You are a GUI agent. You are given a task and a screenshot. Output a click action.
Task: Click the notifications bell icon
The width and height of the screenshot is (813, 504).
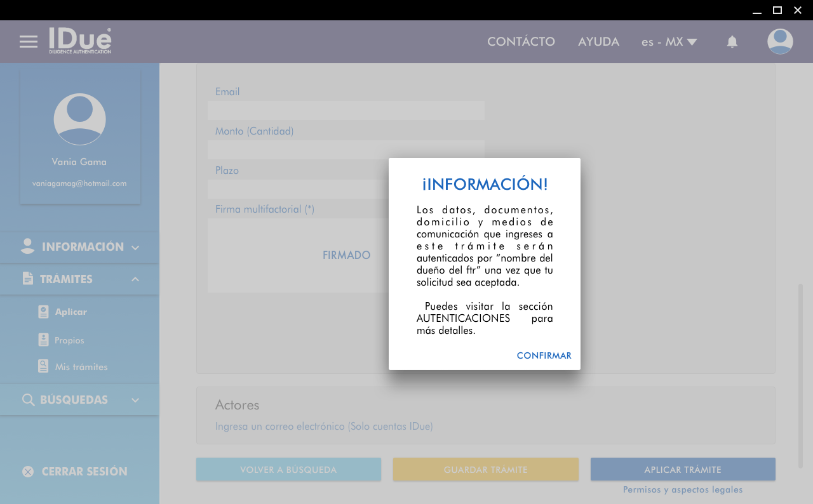coord(732,42)
